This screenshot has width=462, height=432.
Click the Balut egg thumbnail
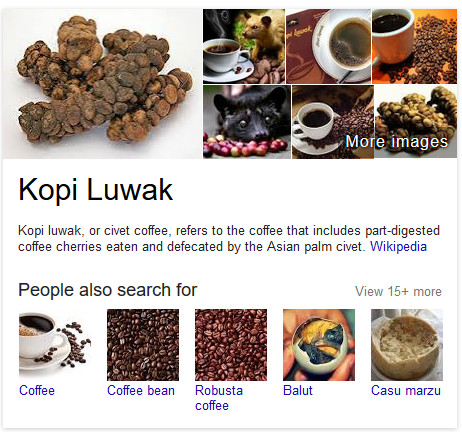[319, 345]
